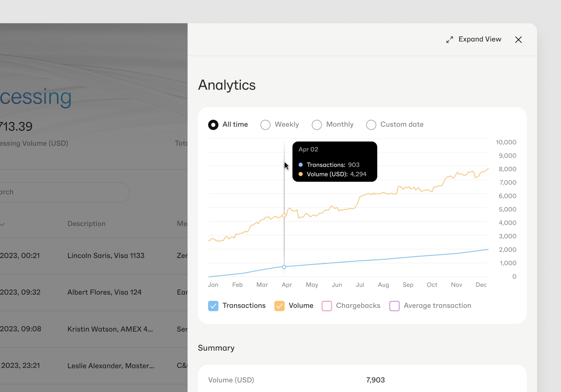The height and width of the screenshot is (392, 561).
Task: Select the Monthly radio option
Action: click(x=317, y=125)
